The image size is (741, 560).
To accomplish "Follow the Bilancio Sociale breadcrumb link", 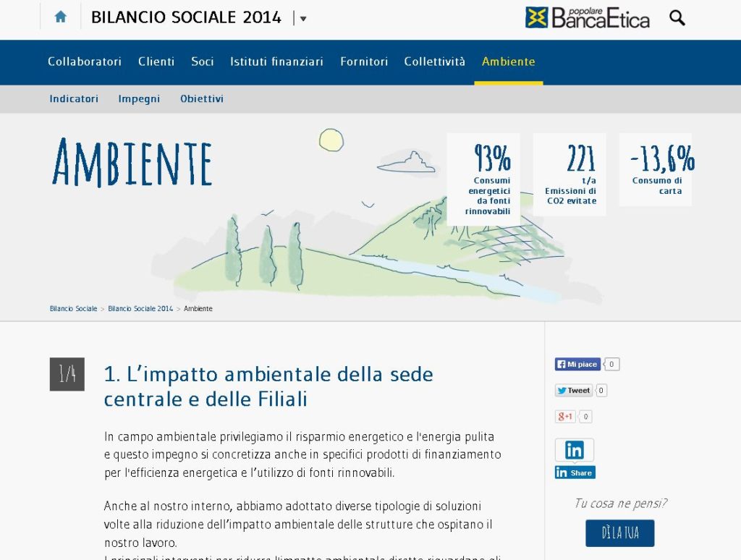I will pos(73,309).
